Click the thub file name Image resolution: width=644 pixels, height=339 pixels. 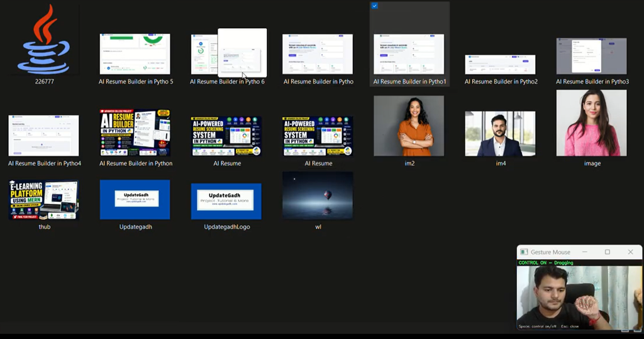[x=45, y=226]
